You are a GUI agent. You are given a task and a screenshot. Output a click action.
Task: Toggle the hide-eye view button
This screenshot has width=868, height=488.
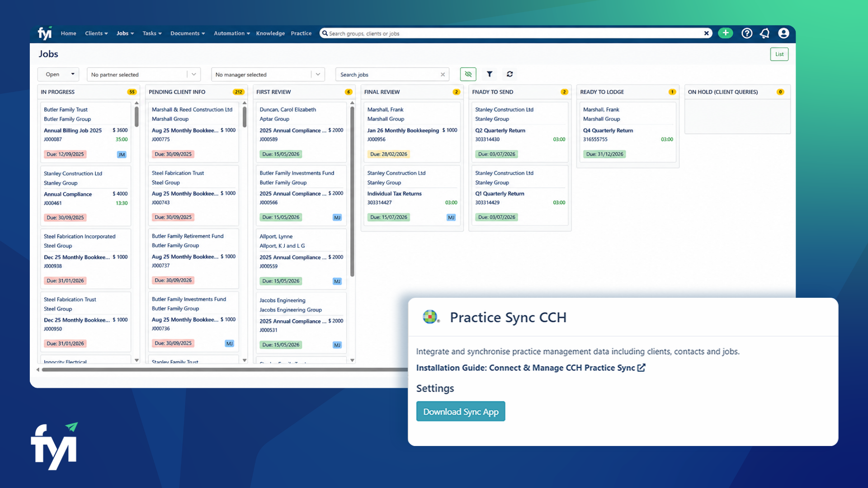pos(468,74)
